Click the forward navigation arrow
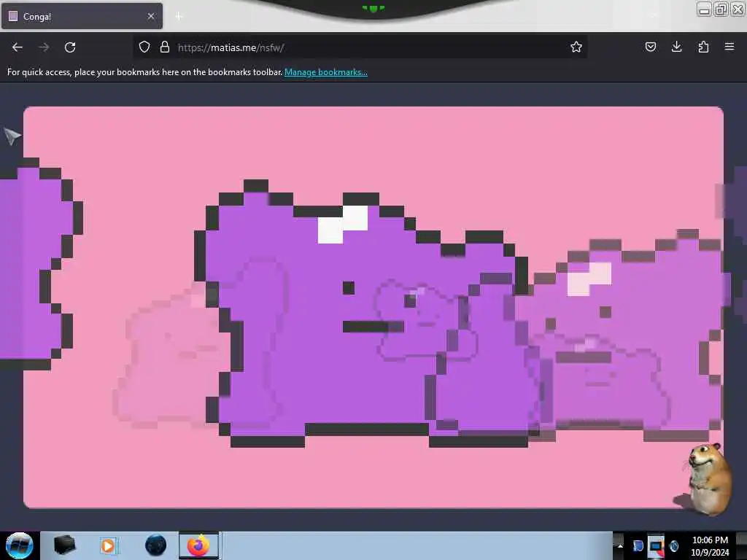The image size is (747, 560). pyautogui.click(x=44, y=47)
